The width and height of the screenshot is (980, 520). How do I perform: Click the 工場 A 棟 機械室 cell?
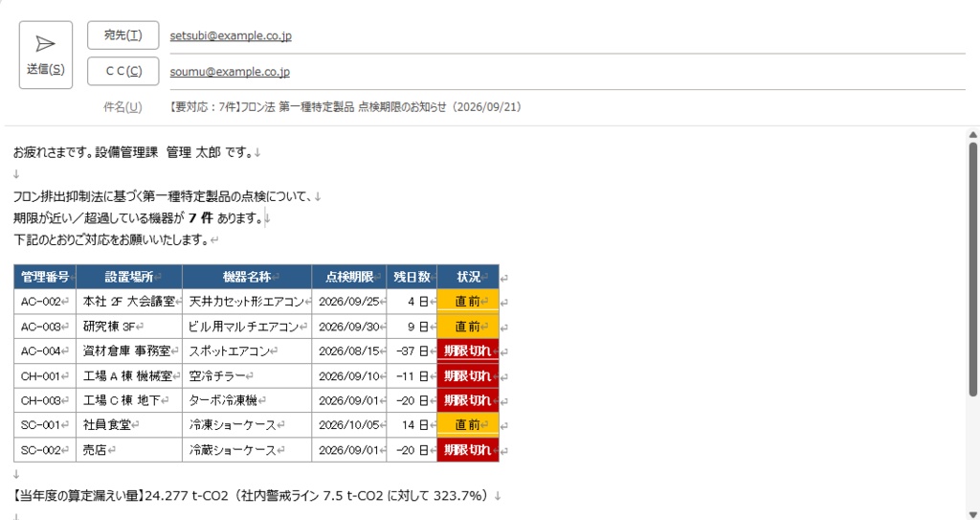[x=129, y=376]
